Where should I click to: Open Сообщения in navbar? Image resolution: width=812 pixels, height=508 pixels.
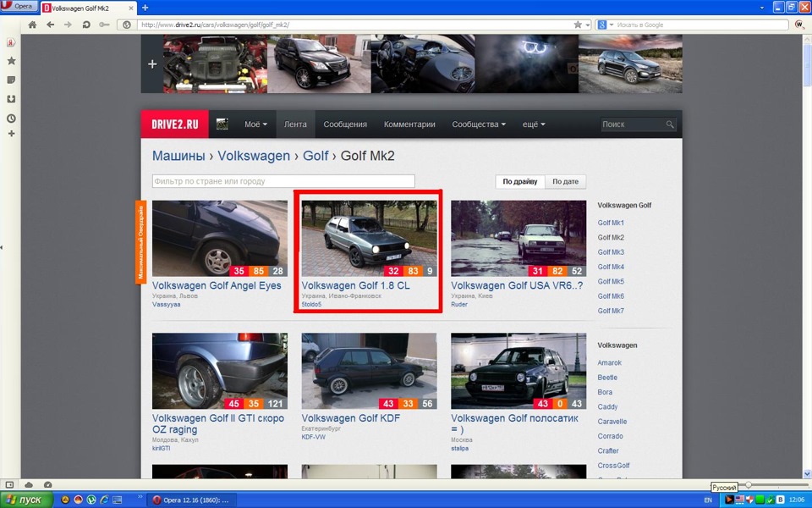click(345, 124)
